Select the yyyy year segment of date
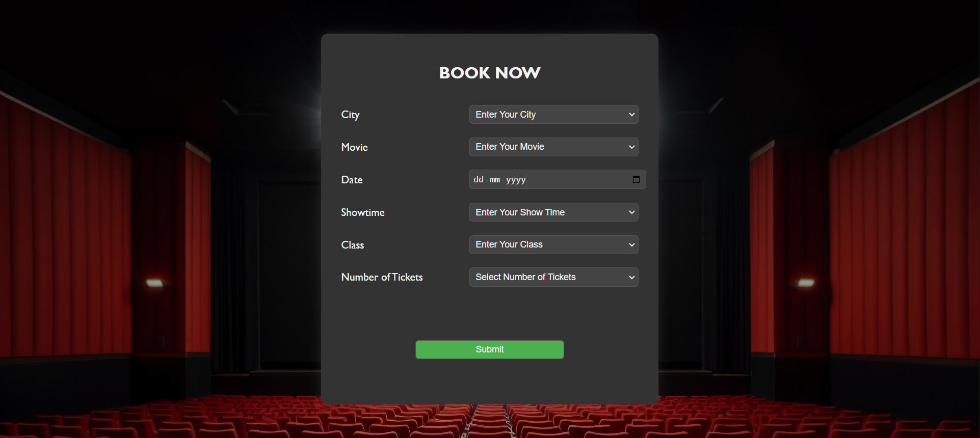The height and width of the screenshot is (438, 980). click(516, 180)
